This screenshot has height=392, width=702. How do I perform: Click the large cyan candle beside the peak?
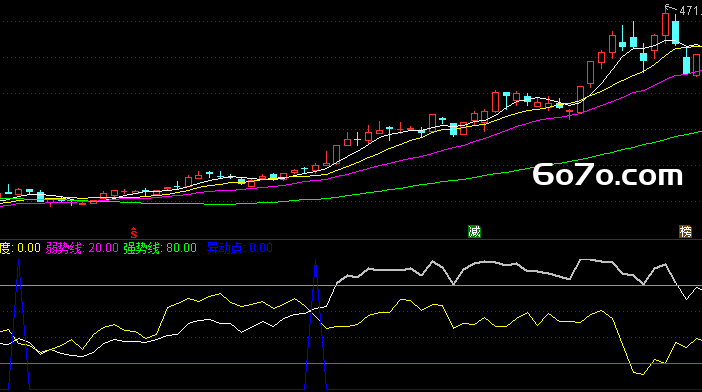click(675, 31)
